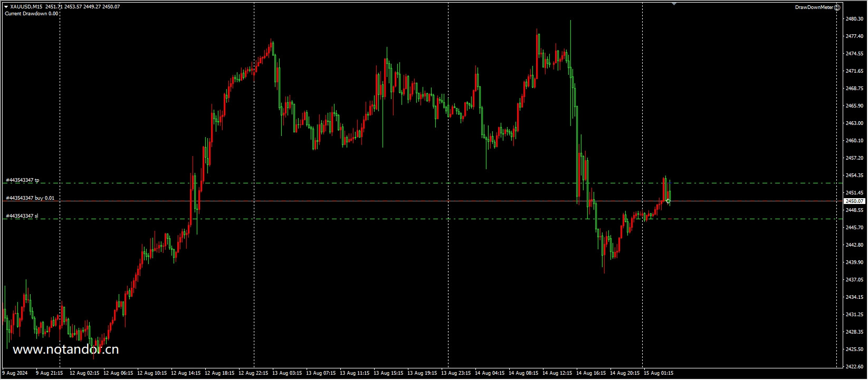Image resolution: width=868 pixels, height=380 pixels.
Task: Click the 2480.30 price axis label
Action: pos(854,19)
